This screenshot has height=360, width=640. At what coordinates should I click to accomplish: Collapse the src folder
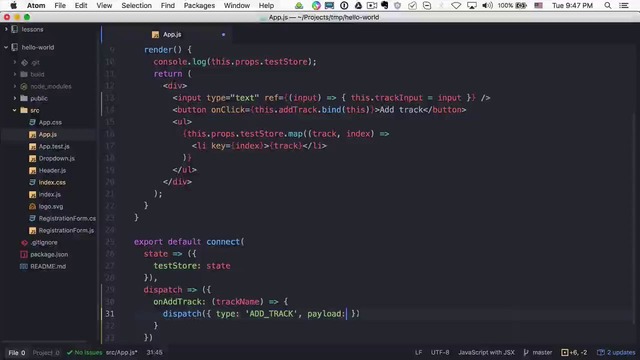point(15,110)
